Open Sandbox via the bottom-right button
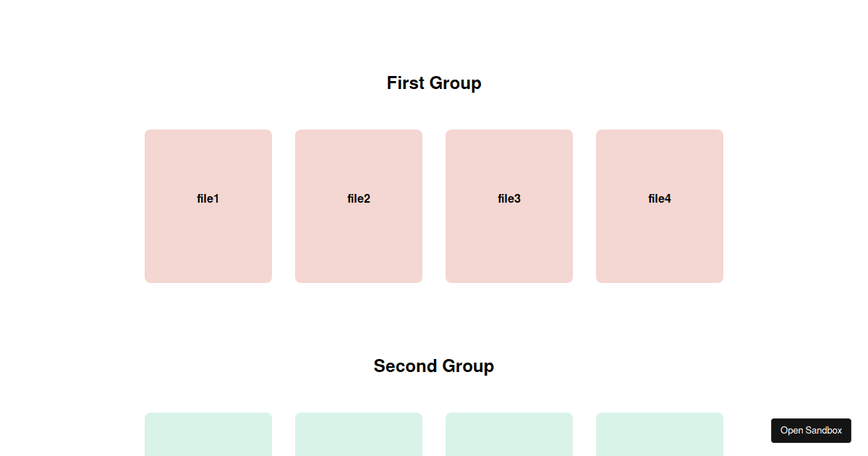This screenshot has width=868, height=456. (811, 430)
